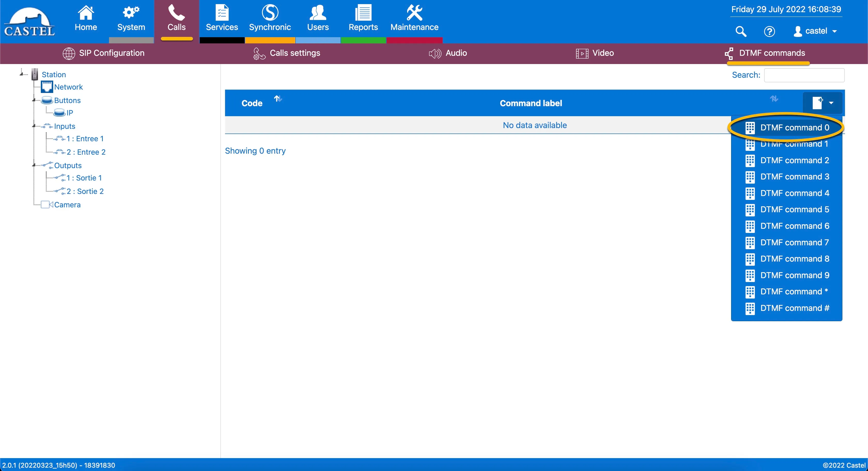The height and width of the screenshot is (471, 868).
Task: Choose DTMF command 0 from menu
Action: (x=786, y=127)
